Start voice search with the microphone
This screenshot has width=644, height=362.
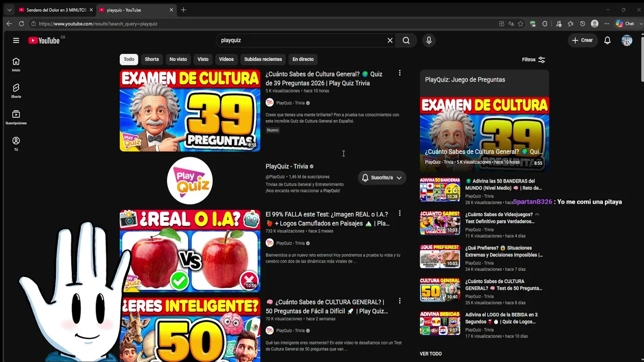click(429, 40)
